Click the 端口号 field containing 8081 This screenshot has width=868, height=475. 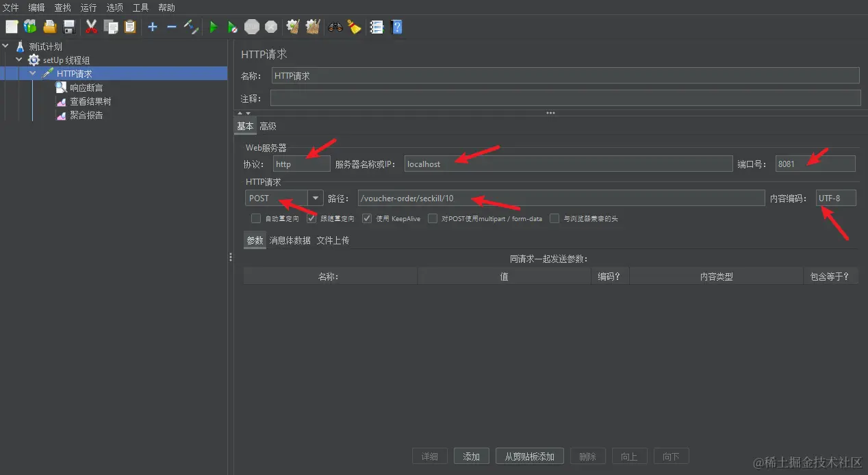815,164
